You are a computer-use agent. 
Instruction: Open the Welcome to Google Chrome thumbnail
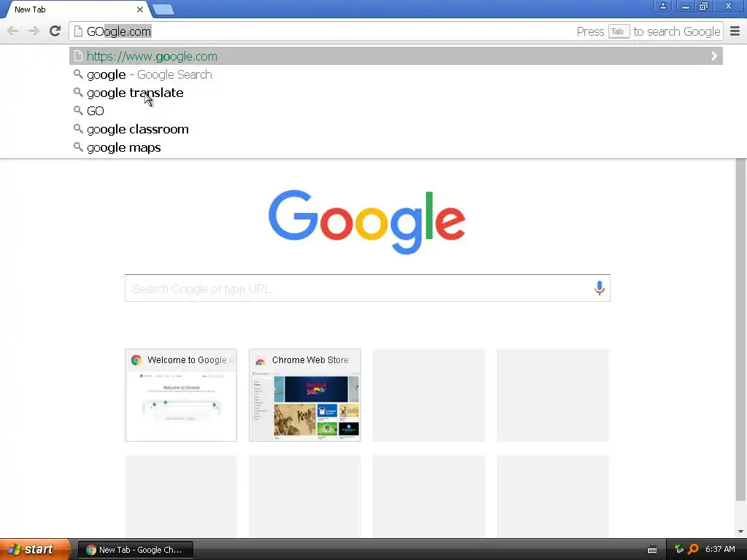181,395
